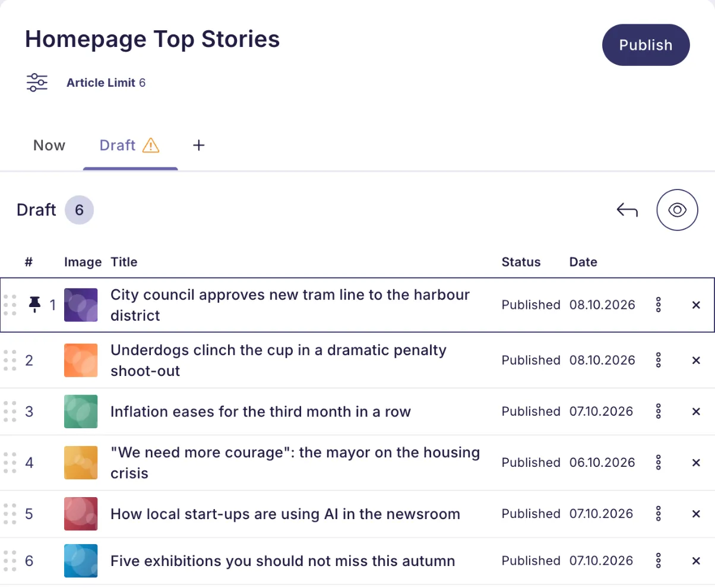Click the undo arrow icon
Screen dimensions: 715x588
pyautogui.click(x=627, y=210)
